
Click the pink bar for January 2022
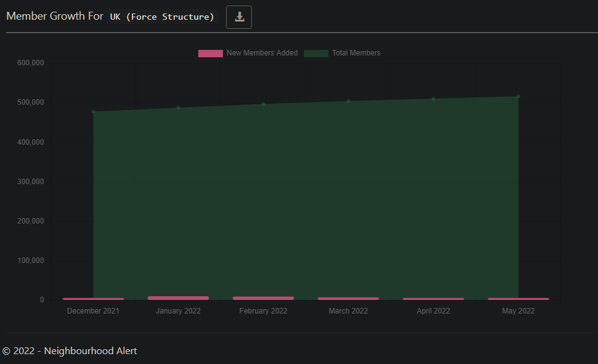(179, 298)
